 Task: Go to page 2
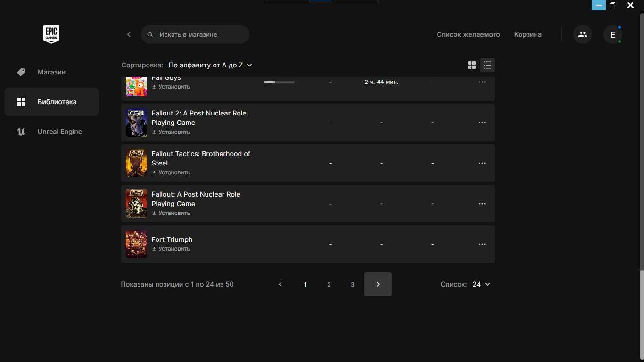(329, 284)
